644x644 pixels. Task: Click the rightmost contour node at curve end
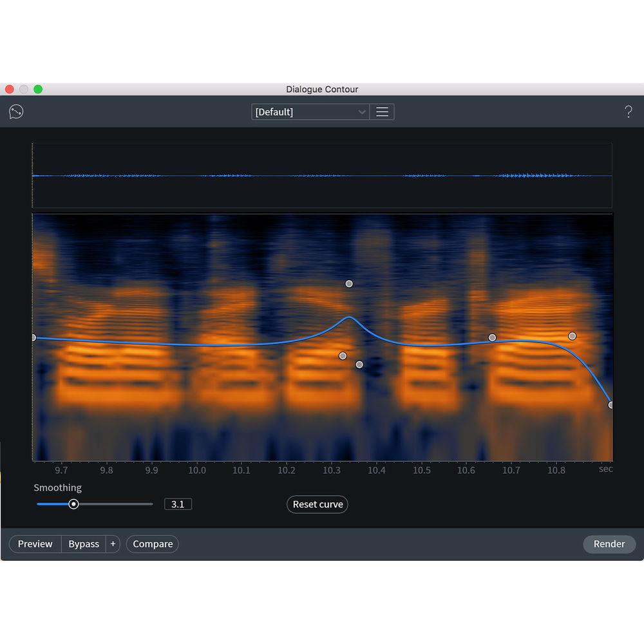(610, 404)
